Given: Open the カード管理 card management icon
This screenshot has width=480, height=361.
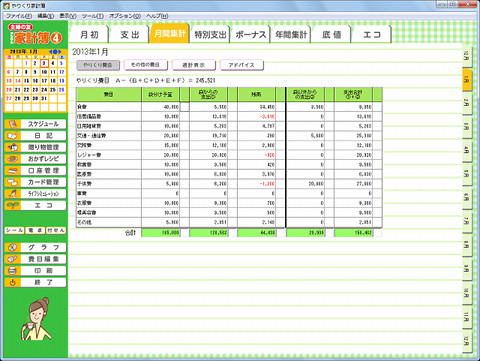Looking at the screenshot, I should pyautogui.click(x=13, y=182).
